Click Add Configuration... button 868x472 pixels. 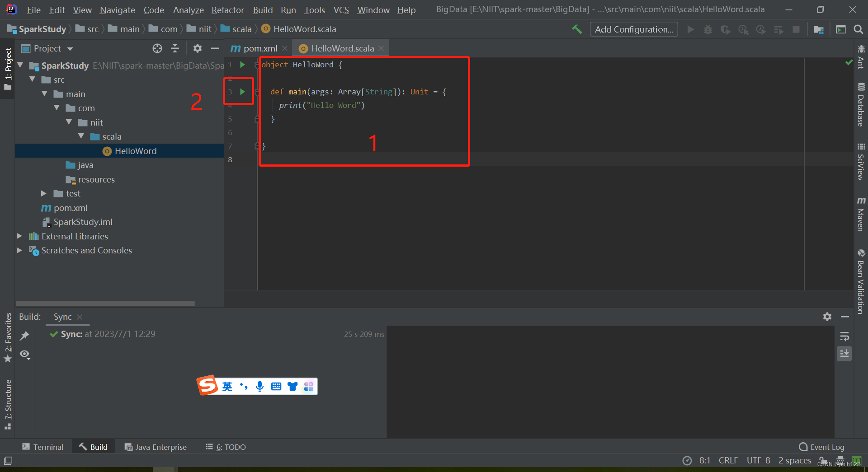(634, 29)
